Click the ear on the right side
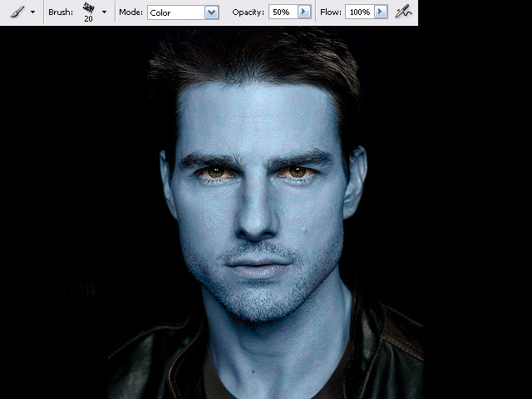This screenshot has width=532, height=399. coord(355,183)
